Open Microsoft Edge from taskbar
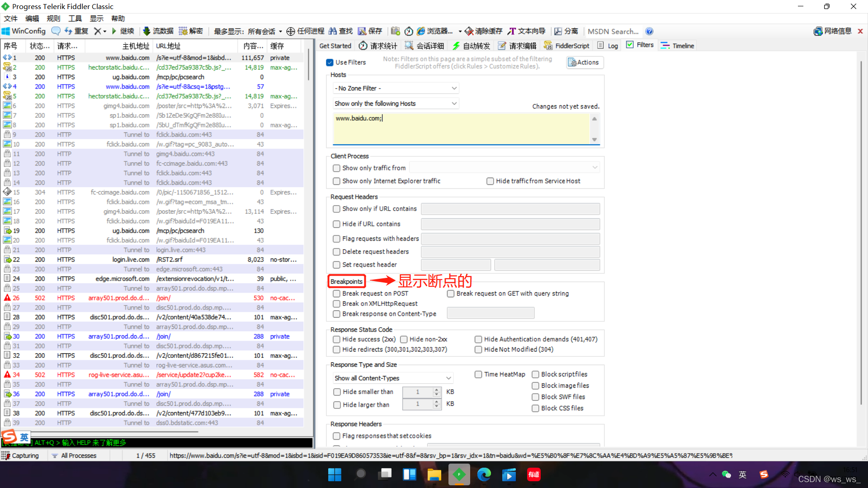This screenshot has width=868, height=488. click(484, 474)
